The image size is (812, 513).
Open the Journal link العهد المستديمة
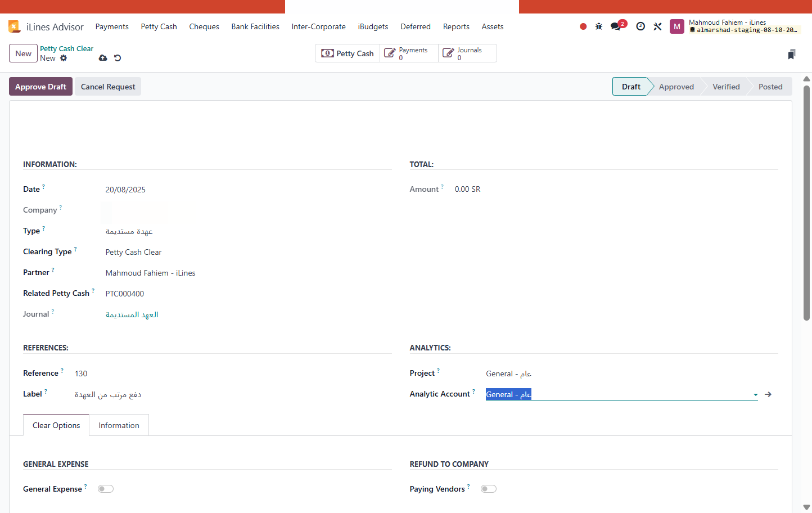coord(132,314)
